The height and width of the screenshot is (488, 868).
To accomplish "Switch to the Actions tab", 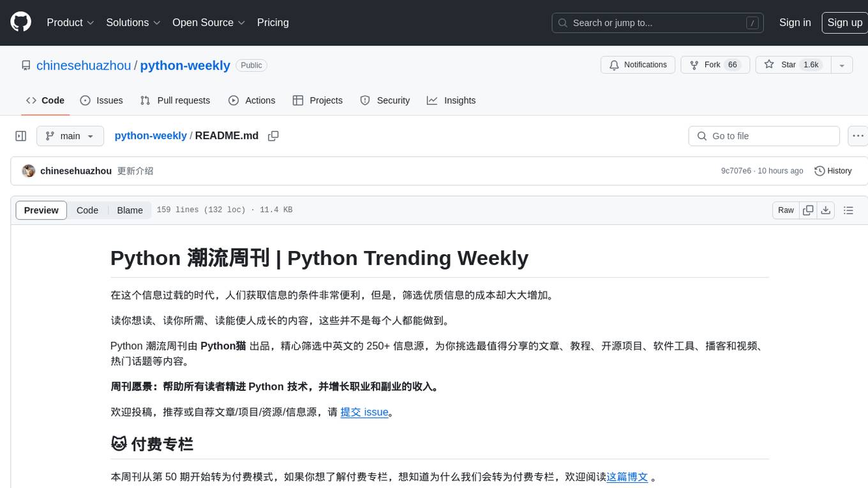I will click(x=252, y=100).
